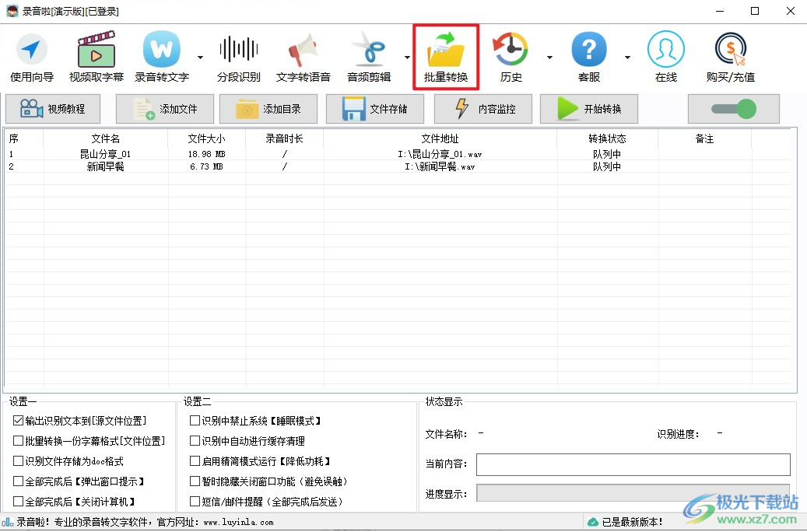Open the 内容监控 panel
Viewport: 807px width, 532px height.
click(482, 109)
